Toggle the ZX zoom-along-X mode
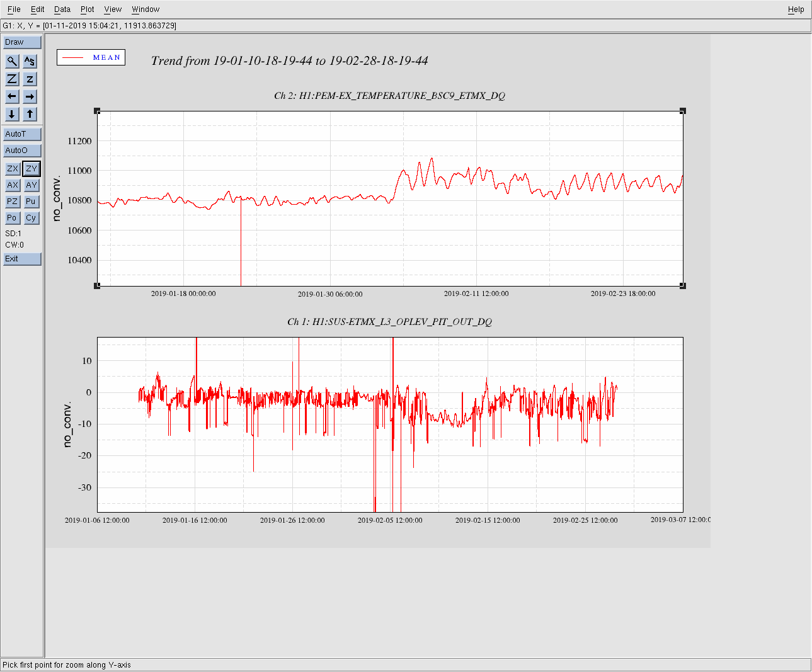The image size is (812, 672). (x=13, y=169)
